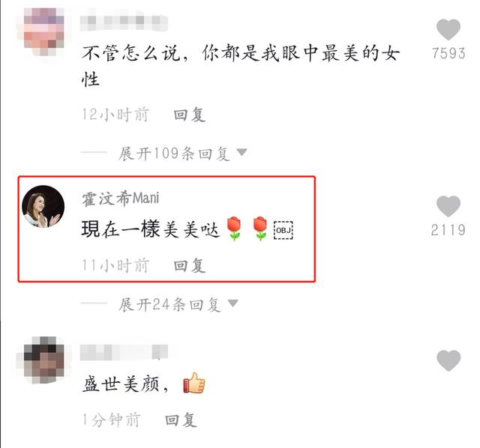Screen dimensions: 480x448
Task: Click the top commenter's blurred username
Action: point(124,22)
